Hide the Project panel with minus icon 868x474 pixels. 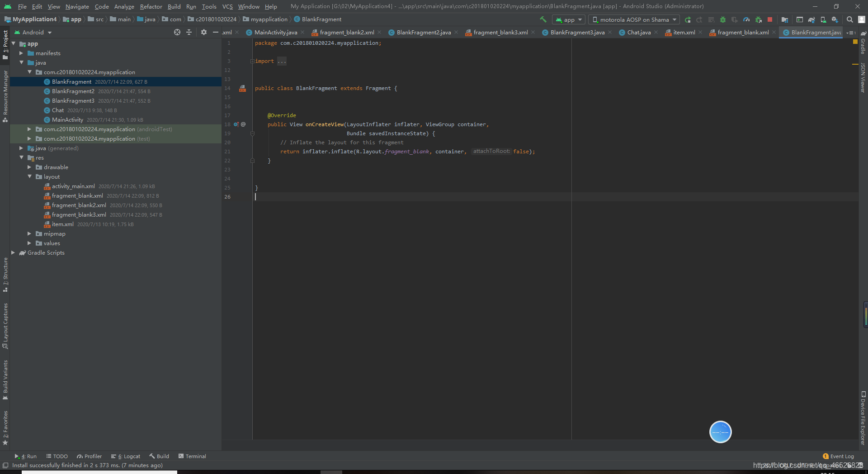pos(216,32)
